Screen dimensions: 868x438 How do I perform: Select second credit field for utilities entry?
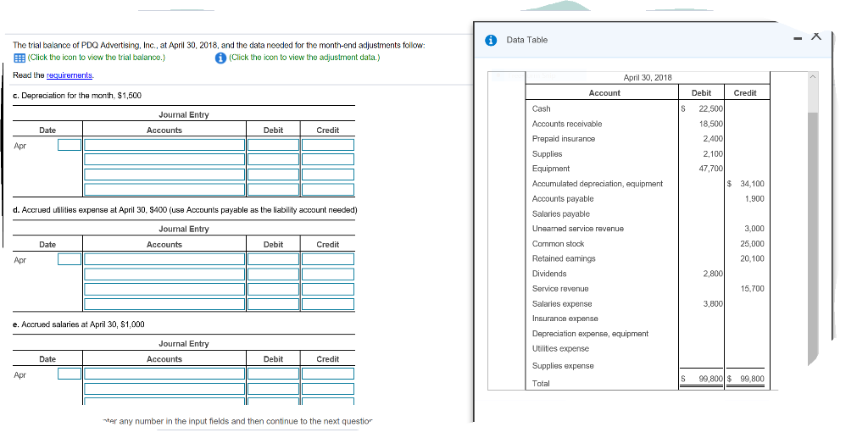(328, 274)
